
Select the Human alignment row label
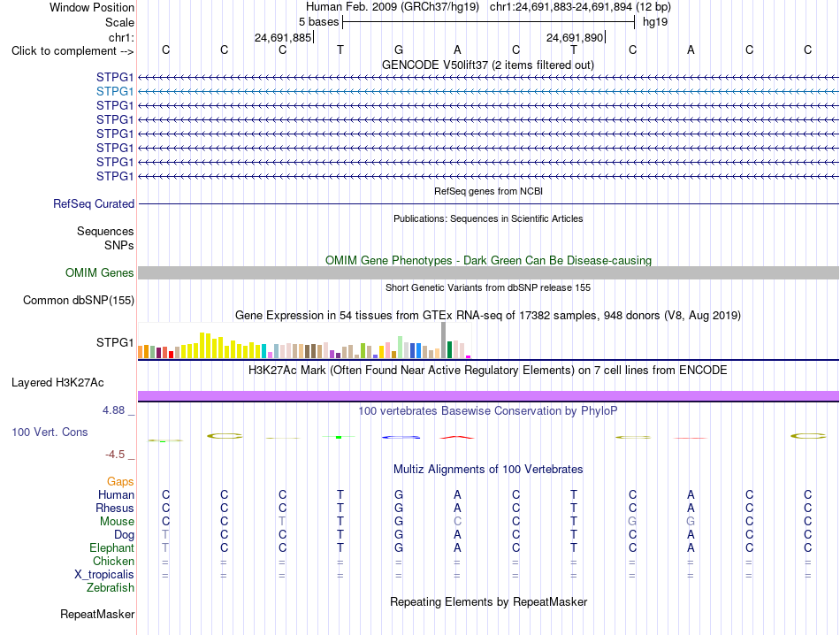[x=116, y=494]
